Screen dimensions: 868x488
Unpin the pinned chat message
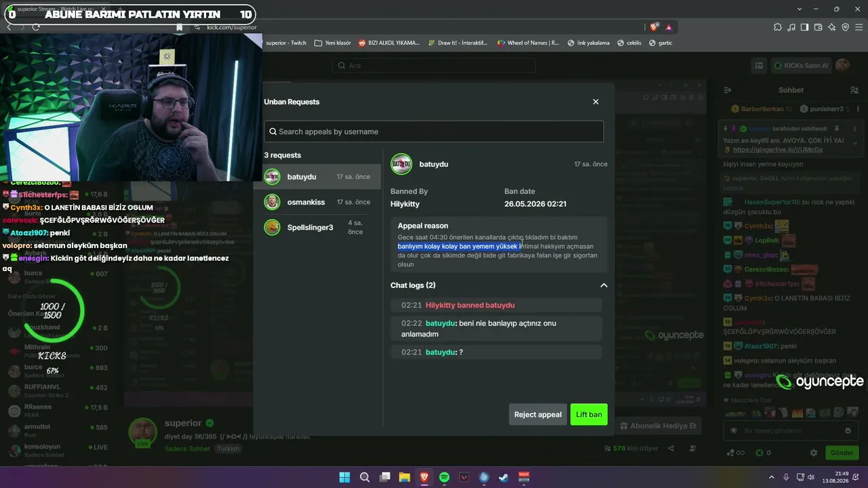click(x=837, y=128)
